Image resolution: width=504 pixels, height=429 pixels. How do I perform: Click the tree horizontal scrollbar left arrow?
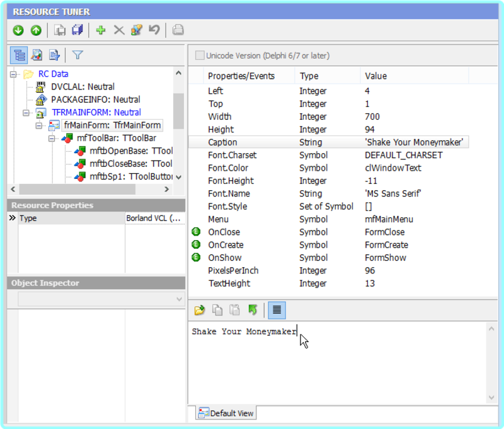tap(13, 189)
